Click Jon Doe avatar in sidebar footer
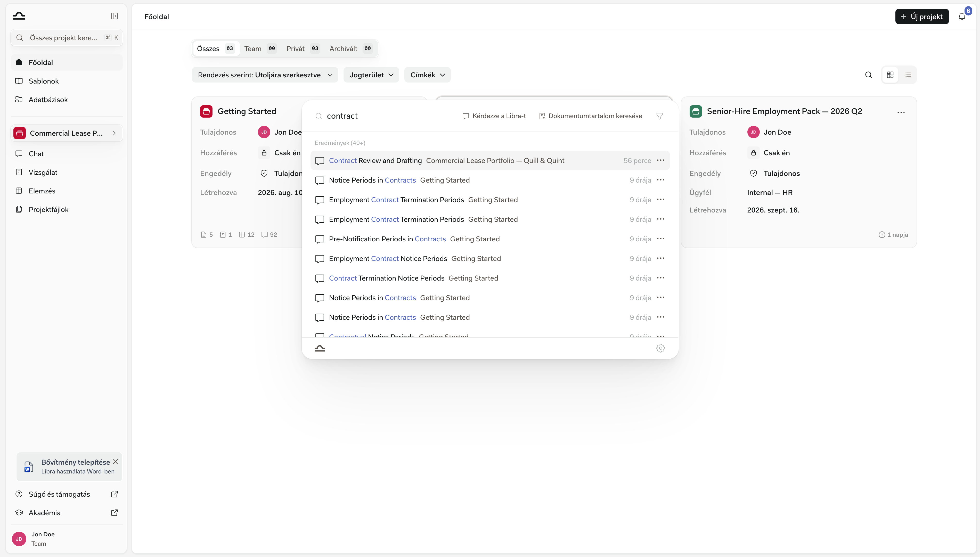This screenshot has height=557, width=980. click(x=19, y=539)
